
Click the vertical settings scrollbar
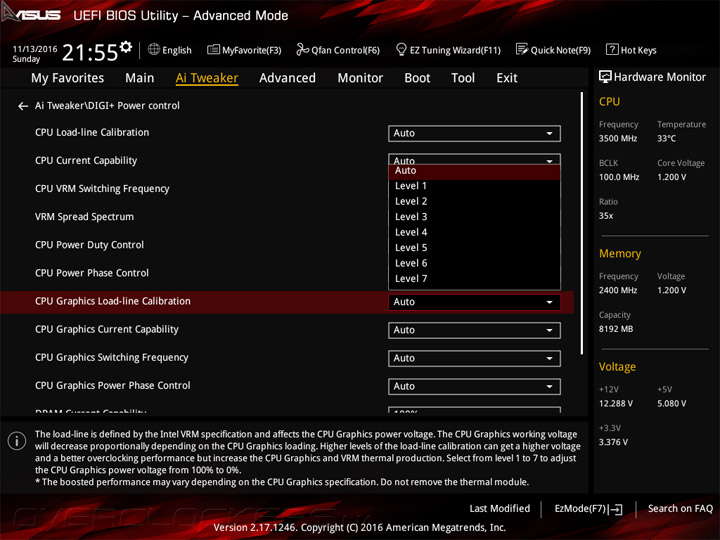point(582,223)
